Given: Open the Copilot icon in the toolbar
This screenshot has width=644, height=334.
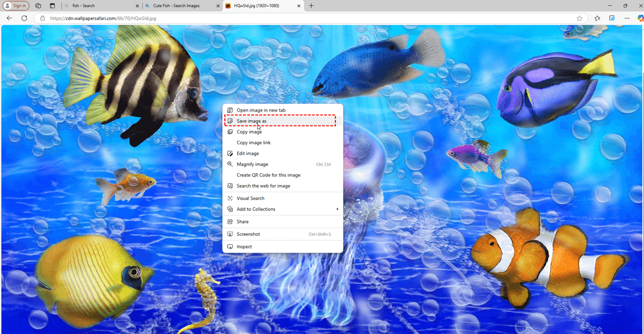Looking at the screenshot, I should point(640,18).
